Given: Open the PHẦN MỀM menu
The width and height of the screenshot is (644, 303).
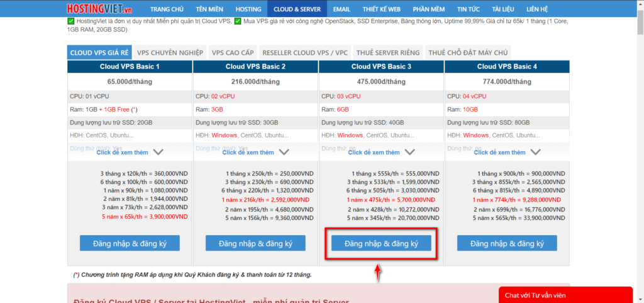Looking at the screenshot, I should coord(428,9).
